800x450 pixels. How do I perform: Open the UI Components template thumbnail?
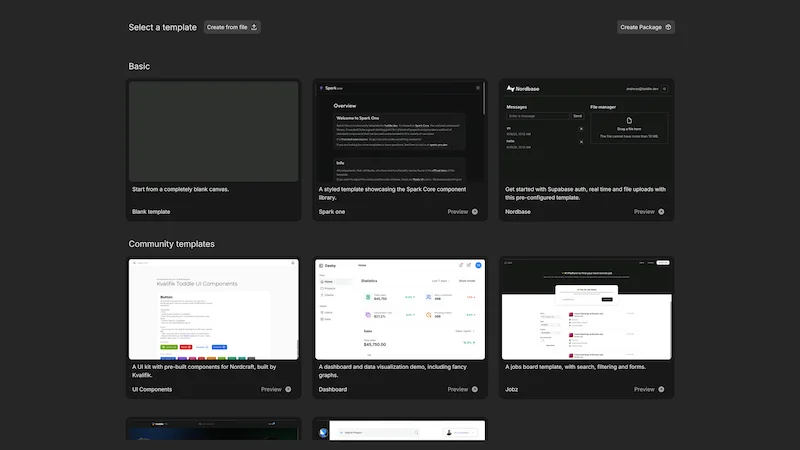click(x=213, y=309)
